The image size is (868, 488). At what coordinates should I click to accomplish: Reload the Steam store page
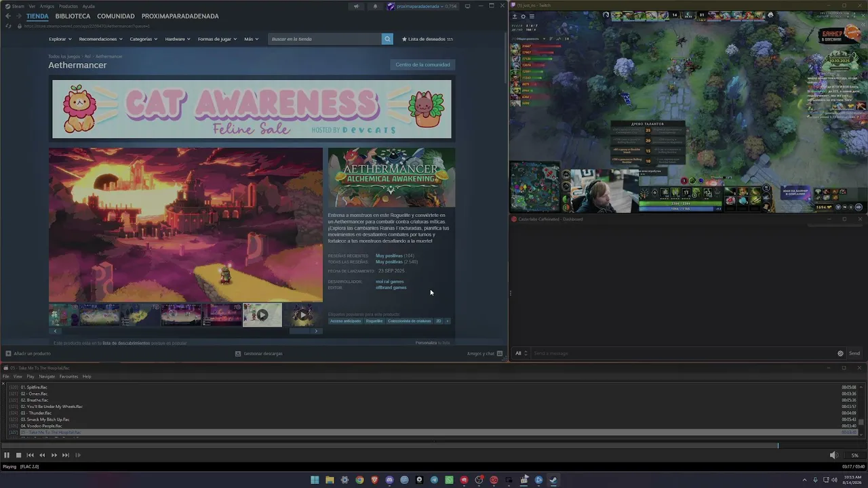tap(8, 26)
